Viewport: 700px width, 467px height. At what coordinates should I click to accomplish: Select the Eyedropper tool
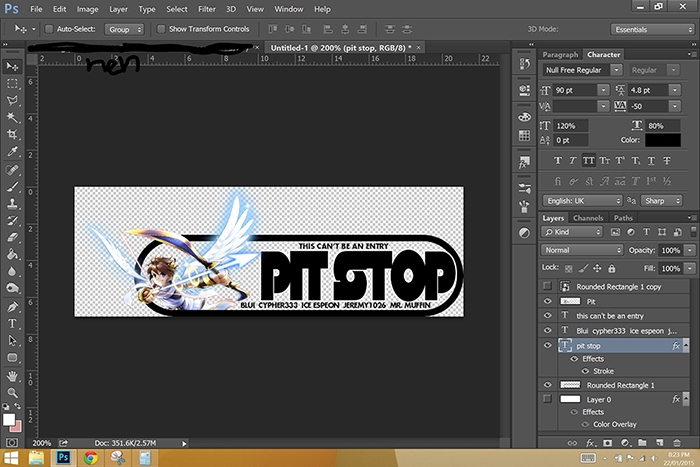point(12,152)
